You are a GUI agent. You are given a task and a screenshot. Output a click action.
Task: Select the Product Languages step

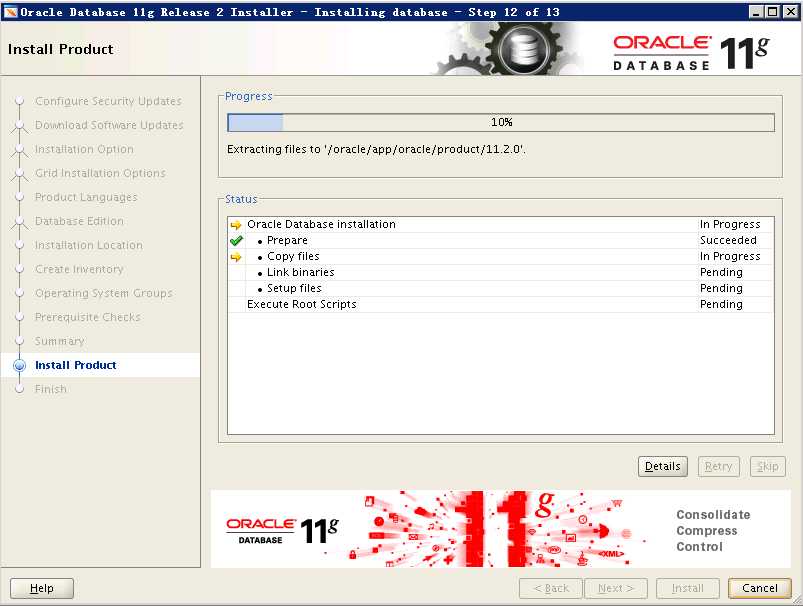86,197
